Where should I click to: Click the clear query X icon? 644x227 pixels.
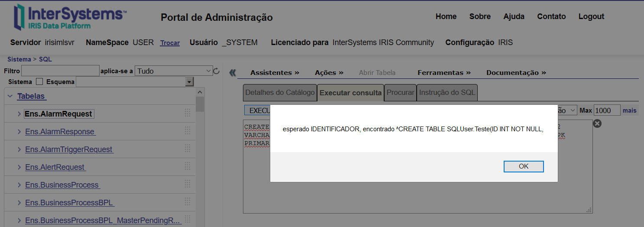point(597,124)
